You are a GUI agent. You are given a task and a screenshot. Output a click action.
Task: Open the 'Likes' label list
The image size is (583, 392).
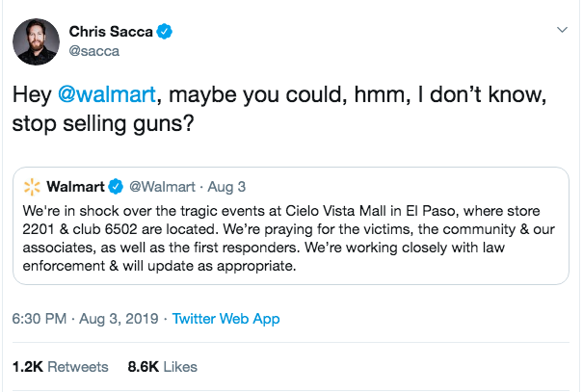tap(179, 367)
